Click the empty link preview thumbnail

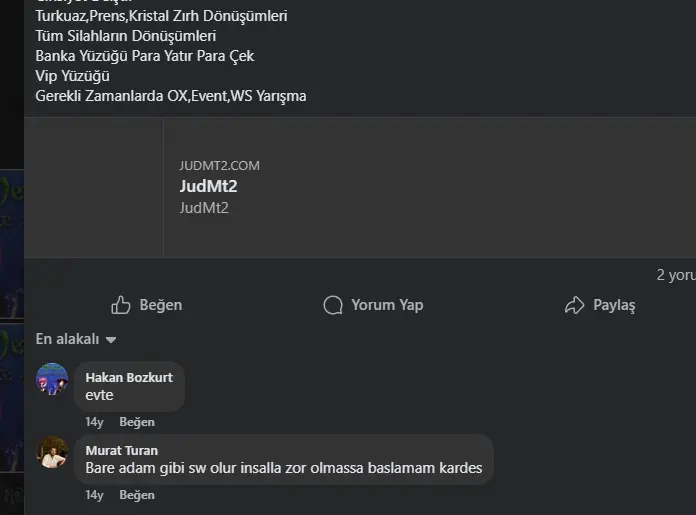[93, 188]
